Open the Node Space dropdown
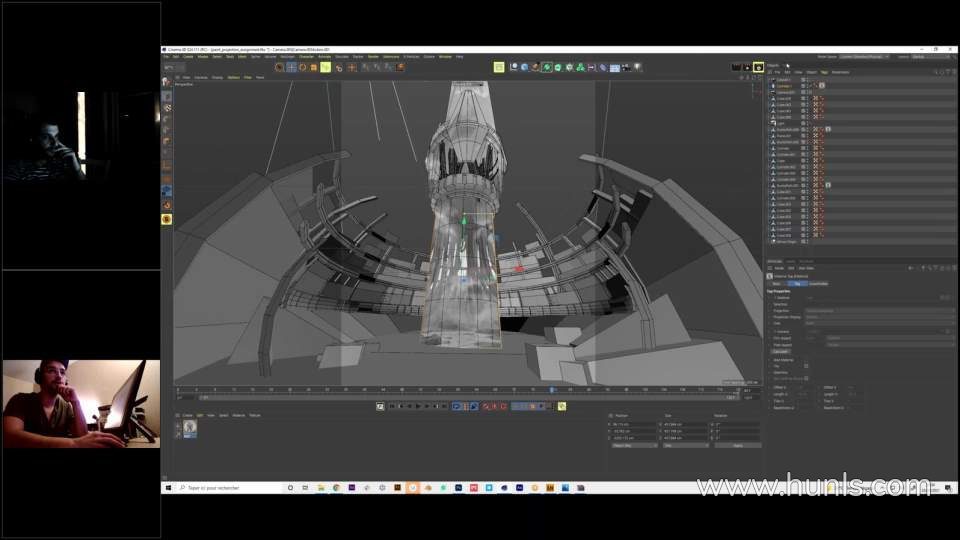 click(864, 57)
